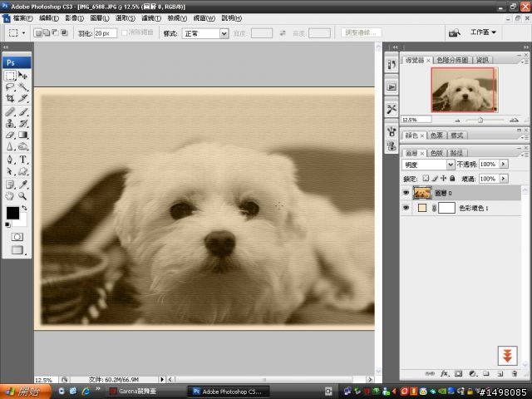Open the Clone Source dock icon

coord(392,146)
